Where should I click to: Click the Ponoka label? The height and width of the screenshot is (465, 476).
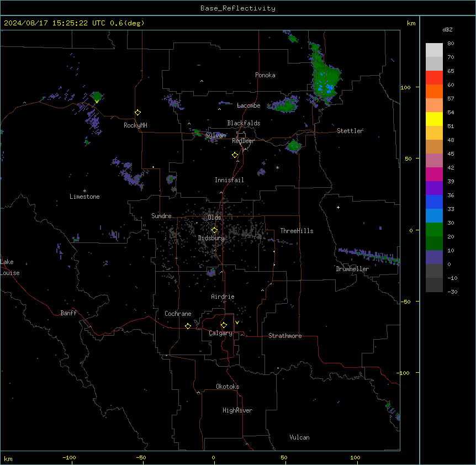pyautogui.click(x=265, y=75)
